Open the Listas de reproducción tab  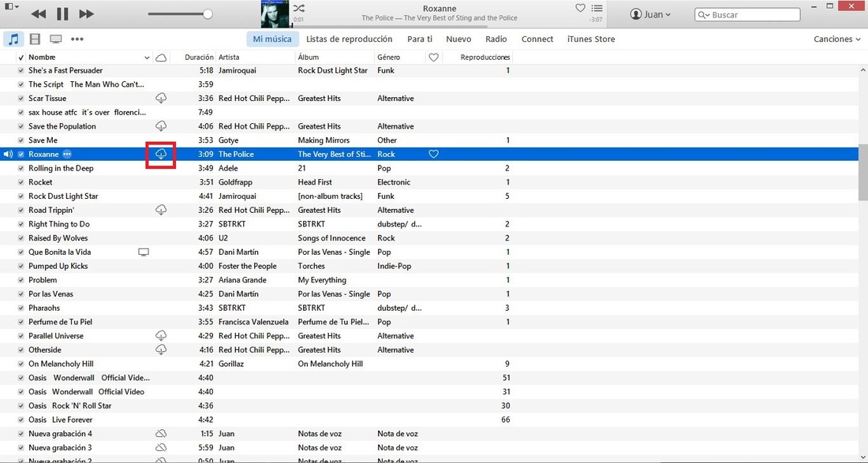350,39
